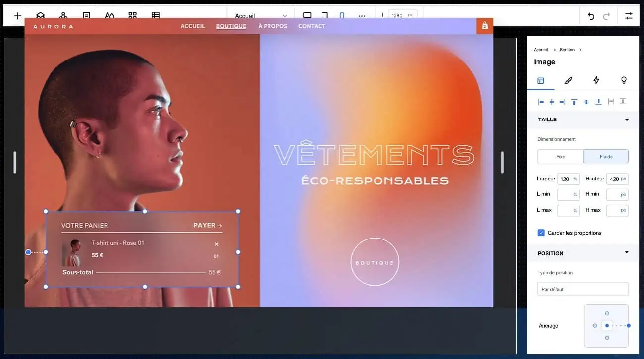Open Type de position dropdown
The image size is (644, 359).
[583, 289]
